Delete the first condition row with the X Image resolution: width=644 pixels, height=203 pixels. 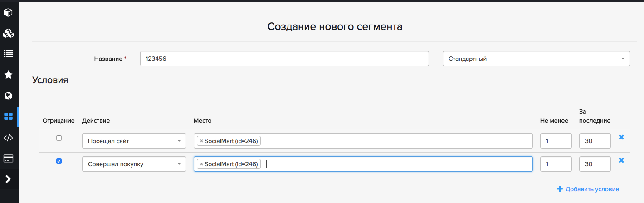(621, 137)
